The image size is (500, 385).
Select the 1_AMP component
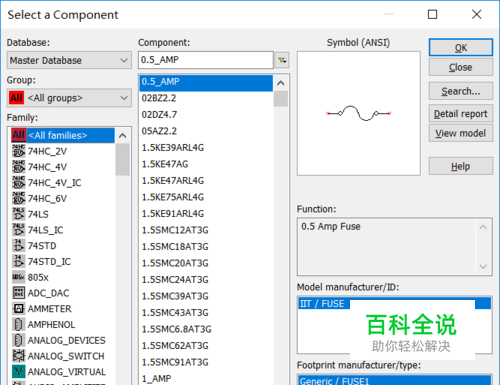point(206,379)
